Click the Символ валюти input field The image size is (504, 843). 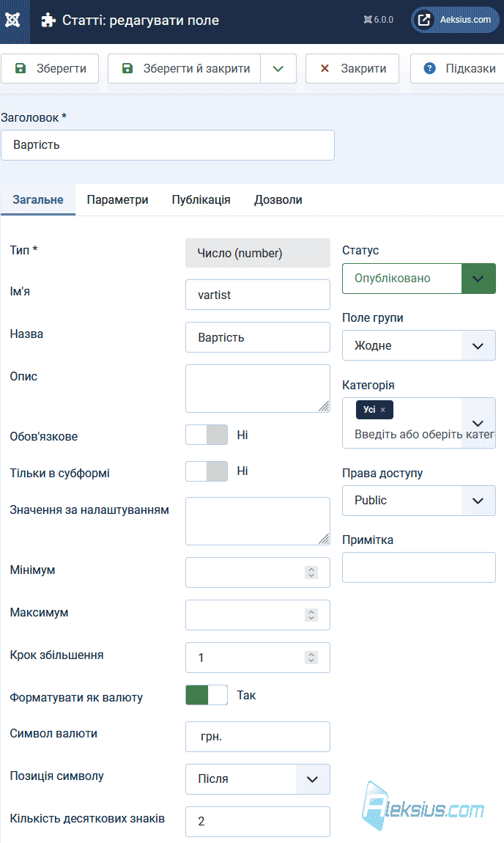257,736
